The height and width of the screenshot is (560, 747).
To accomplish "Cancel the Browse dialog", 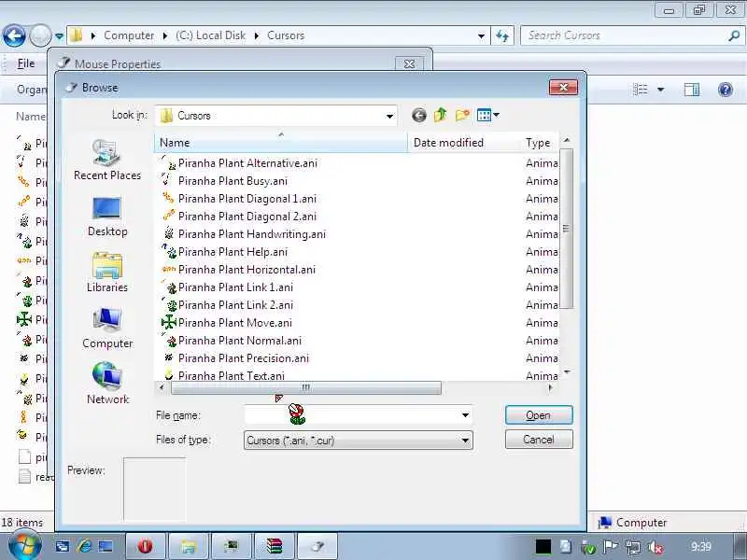I will click(x=539, y=440).
